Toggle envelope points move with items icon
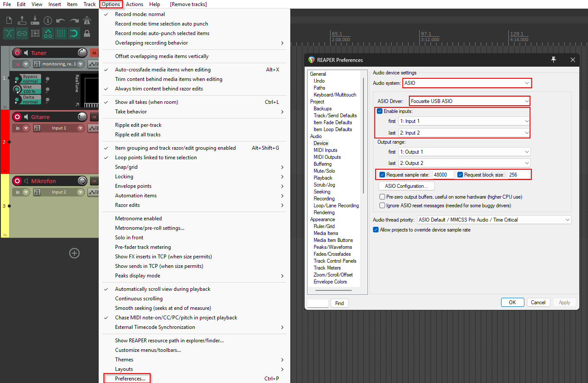The image size is (588, 383). 48,33
